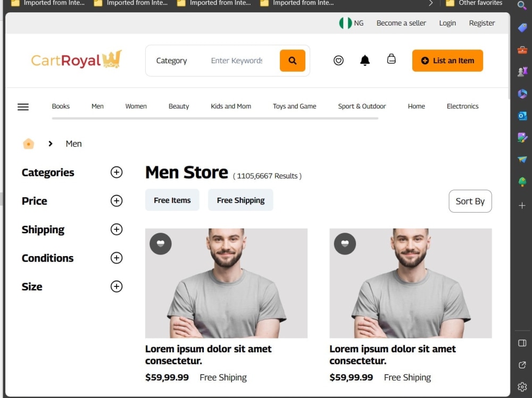Add sidebar app with plus icon
The image size is (532, 398).
tap(522, 206)
